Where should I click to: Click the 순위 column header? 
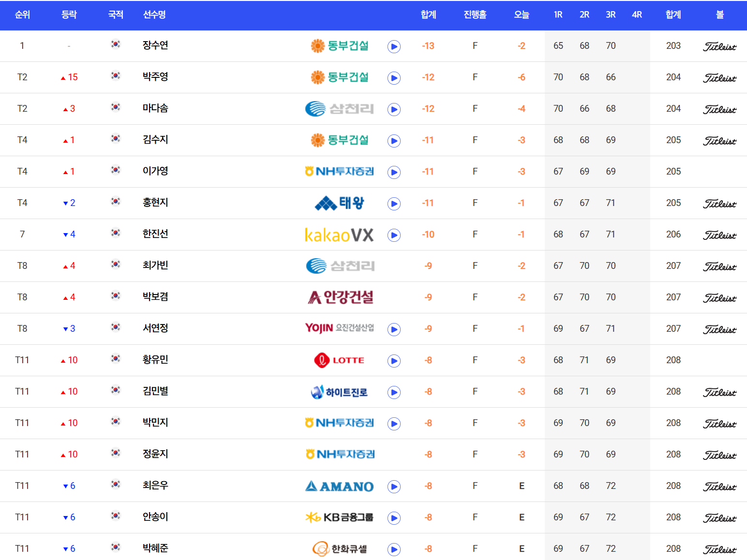pyautogui.click(x=22, y=15)
